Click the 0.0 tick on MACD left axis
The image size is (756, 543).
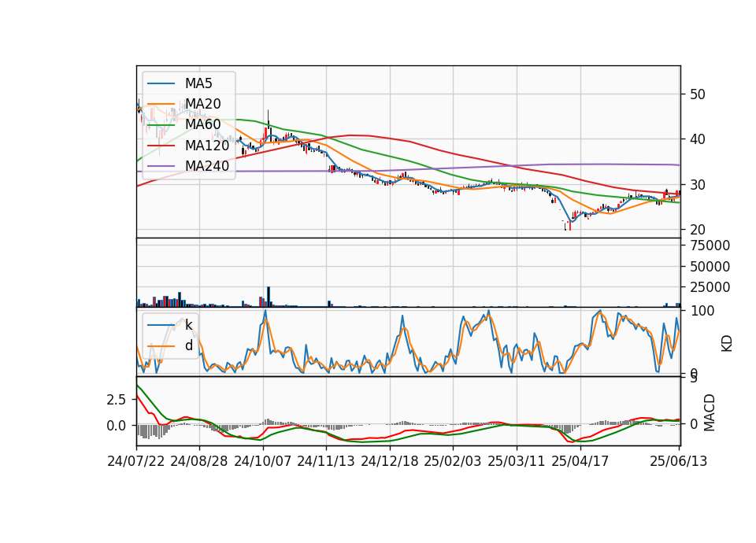point(117,426)
